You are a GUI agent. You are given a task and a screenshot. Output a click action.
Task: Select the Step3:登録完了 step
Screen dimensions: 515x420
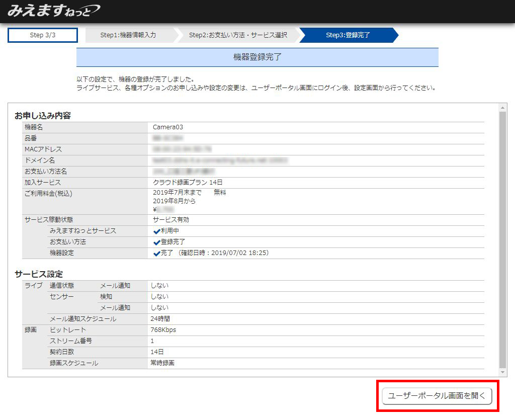coord(348,35)
